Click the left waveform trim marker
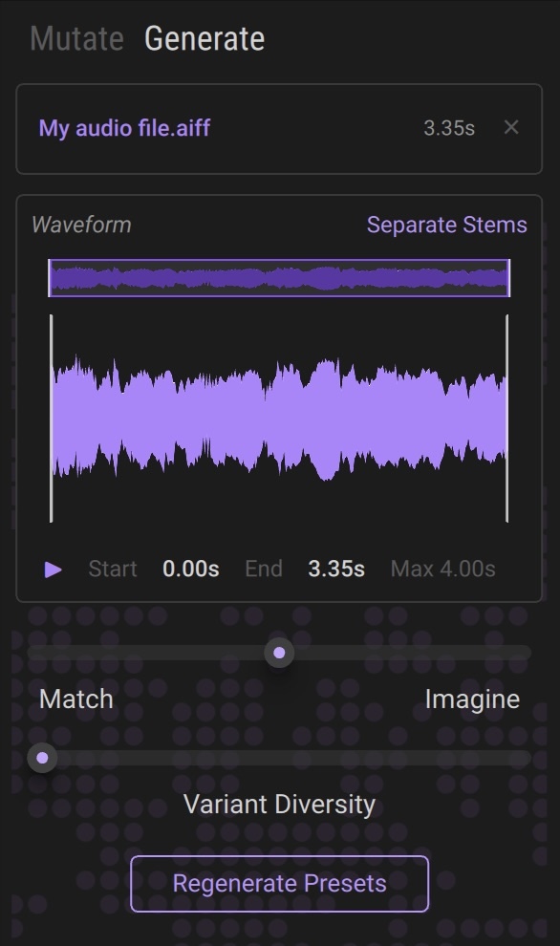Viewport: 560px width, 946px height. click(x=52, y=419)
